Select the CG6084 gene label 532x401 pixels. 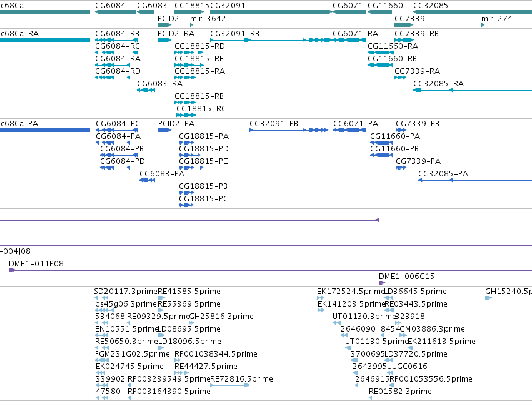tap(110, 6)
